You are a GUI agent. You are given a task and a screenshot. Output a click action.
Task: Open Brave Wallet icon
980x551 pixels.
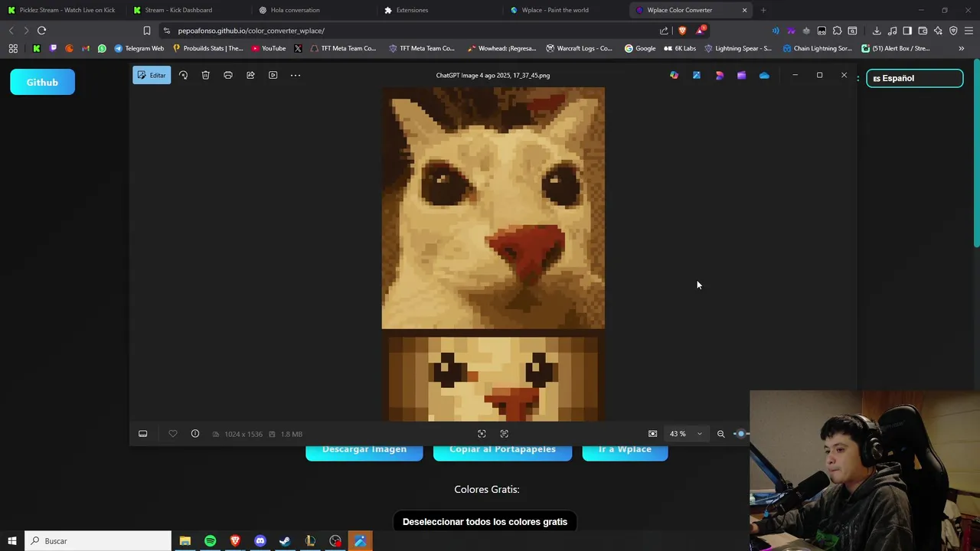pyautogui.click(x=923, y=31)
